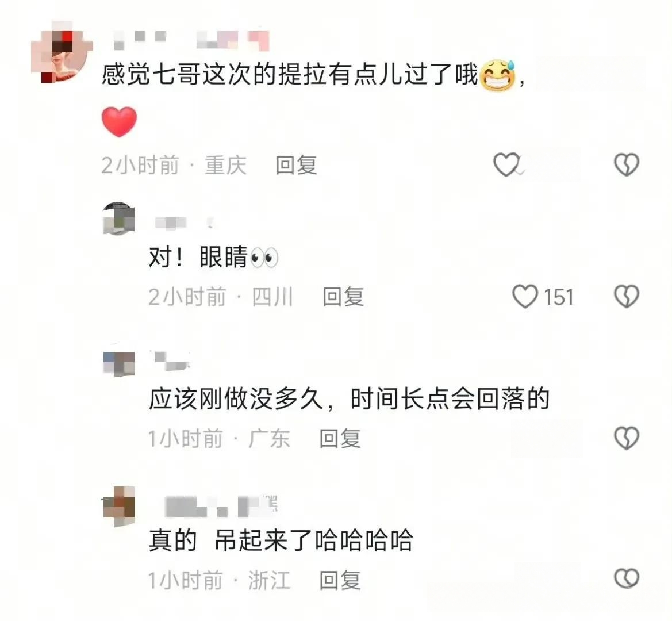Open the top commenter's avatar
Viewport: 672px width, 621px height.
[x=62, y=52]
